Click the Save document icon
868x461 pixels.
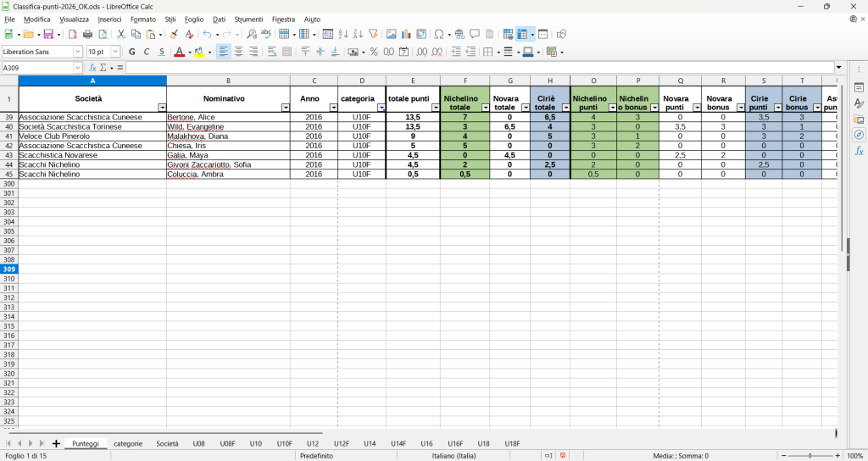(x=48, y=35)
